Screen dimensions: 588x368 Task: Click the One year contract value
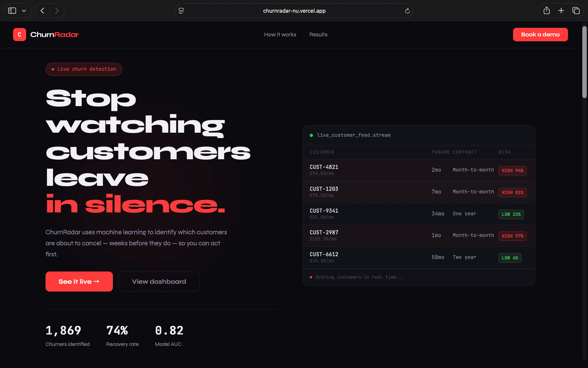coord(464,214)
